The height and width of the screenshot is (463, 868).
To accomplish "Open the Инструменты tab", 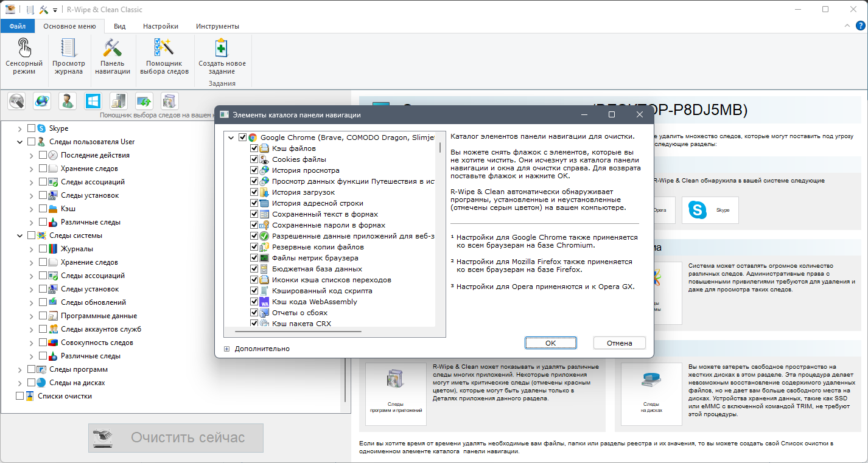I will point(217,26).
